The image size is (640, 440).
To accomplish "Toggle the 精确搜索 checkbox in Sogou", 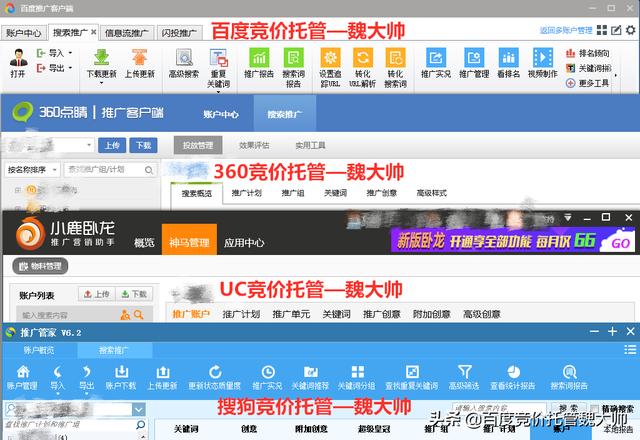I will 594,409.
